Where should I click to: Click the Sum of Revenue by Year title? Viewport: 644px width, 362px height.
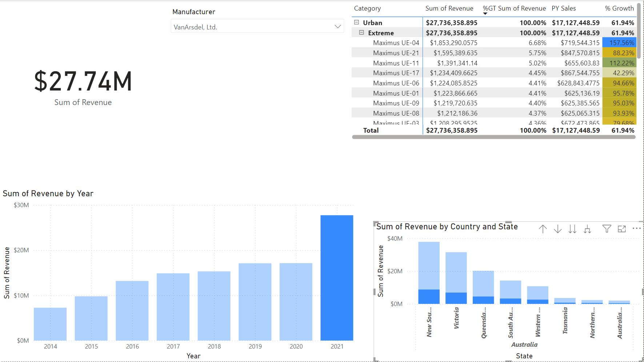coord(48,194)
